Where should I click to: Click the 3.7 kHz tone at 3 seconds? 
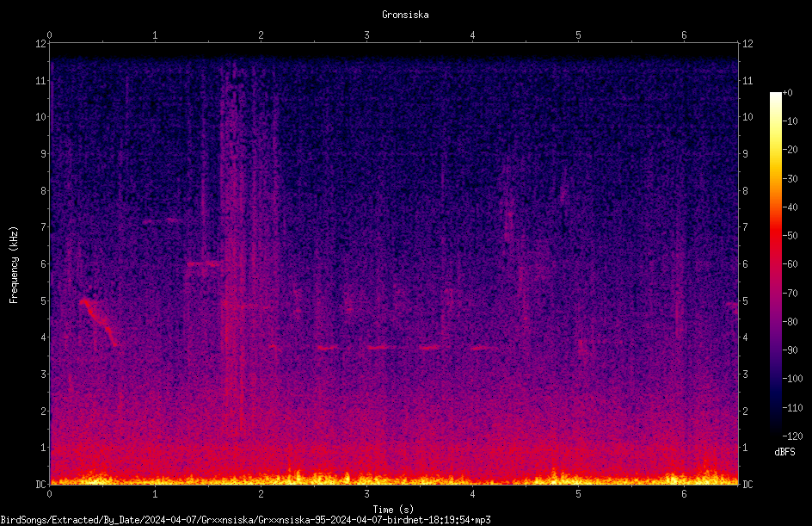click(382, 347)
